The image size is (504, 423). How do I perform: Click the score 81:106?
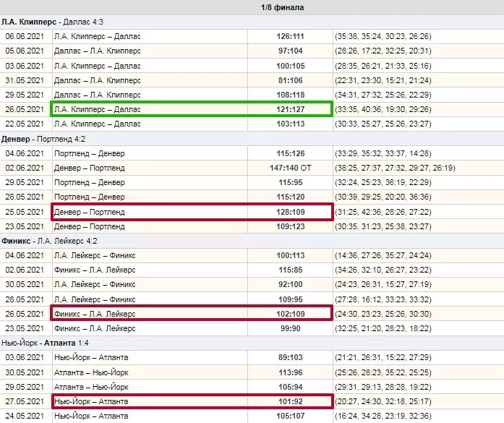tap(290, 80)
